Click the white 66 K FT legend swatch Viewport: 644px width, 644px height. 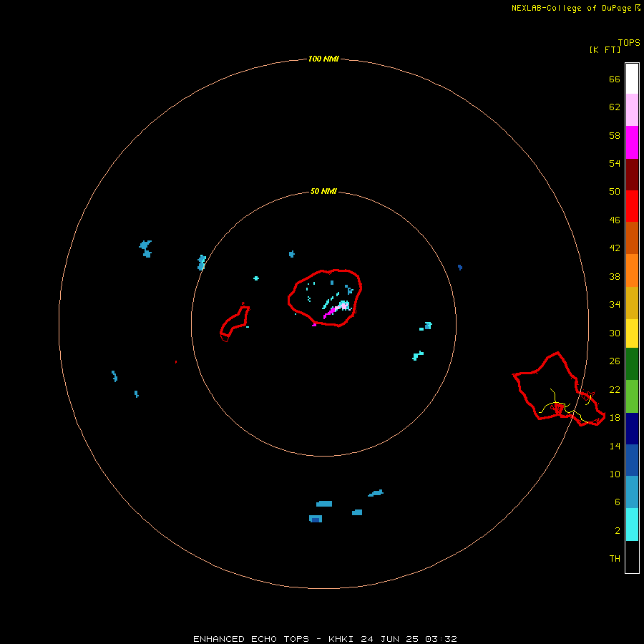point(632,79)
